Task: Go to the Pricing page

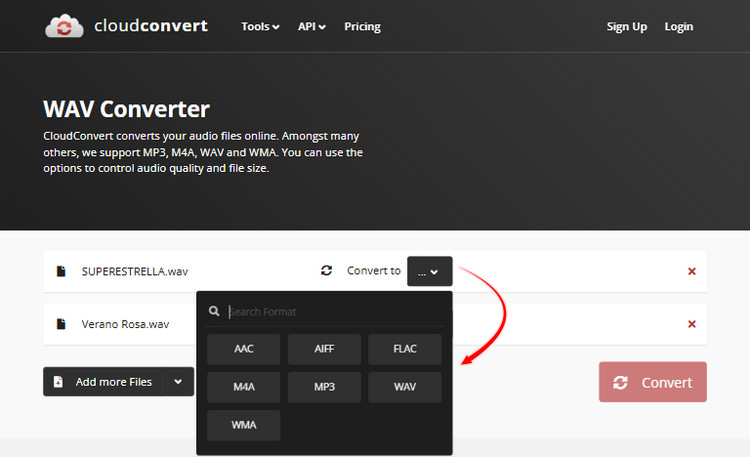Action: pos(362,27)
